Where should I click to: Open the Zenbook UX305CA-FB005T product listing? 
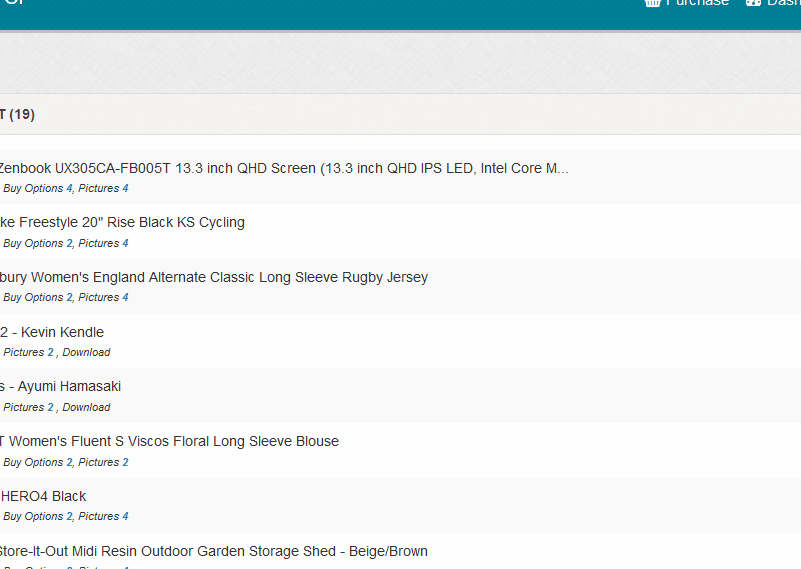click(283, 168)
